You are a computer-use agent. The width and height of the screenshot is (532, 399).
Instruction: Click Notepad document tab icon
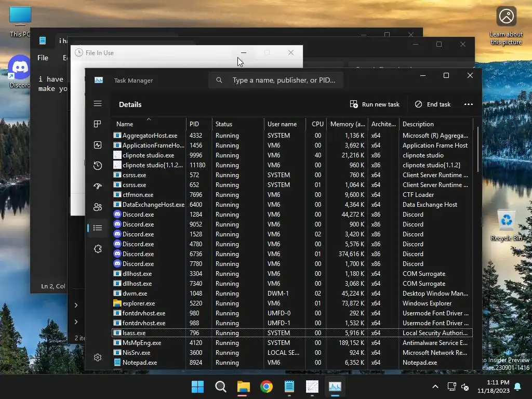[x=43, y=41]
